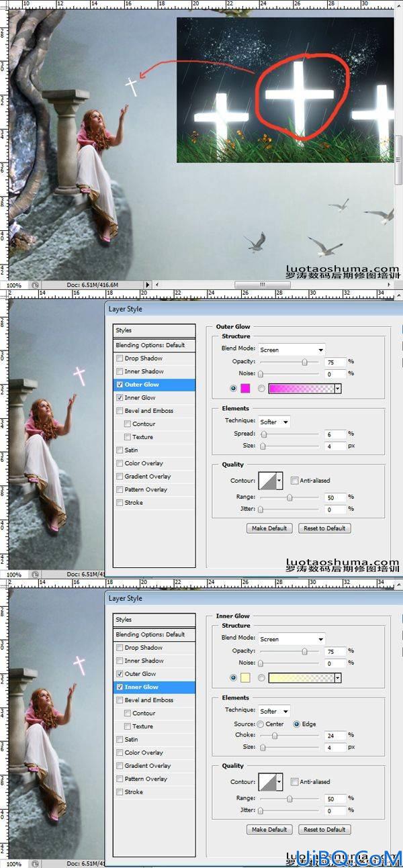Screen dimensions: 403x868
Task: Click Reset to Default in Outer Glow settings
Action: pyautogui.click(x=324, y=528)
